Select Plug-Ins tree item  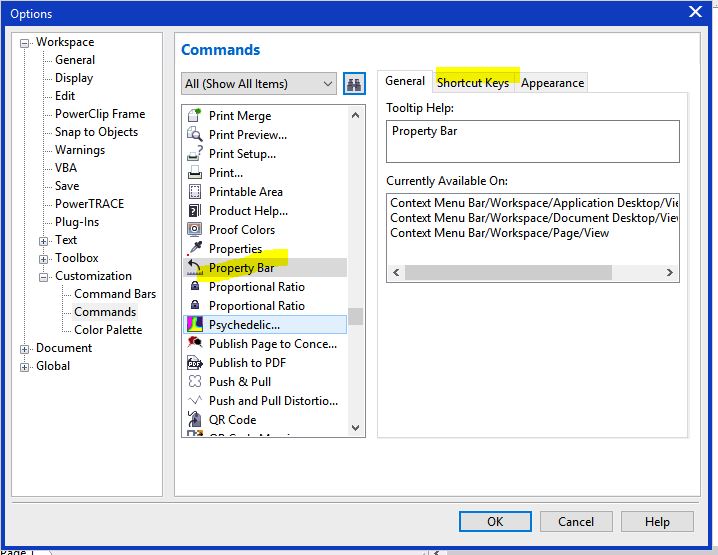tap(77, 222)
